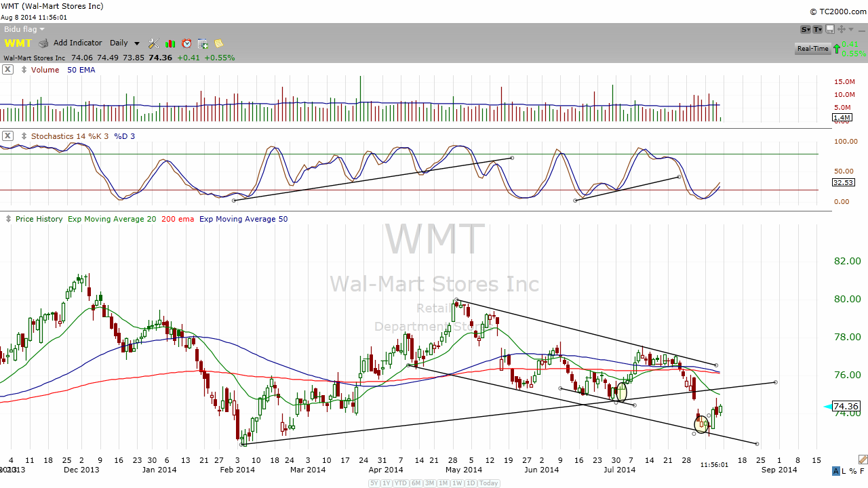Click the printer icon beside WMT

(x=44, y=43)
